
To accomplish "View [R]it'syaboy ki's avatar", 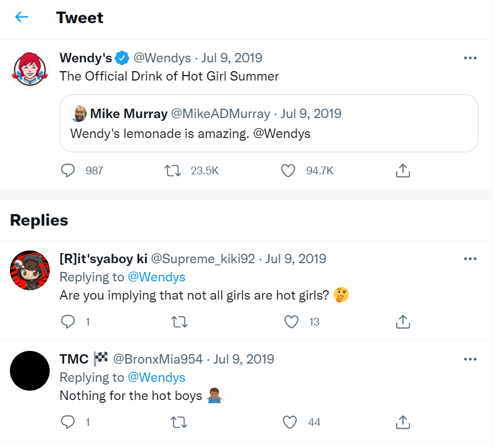I will click(x=31, y=270).
